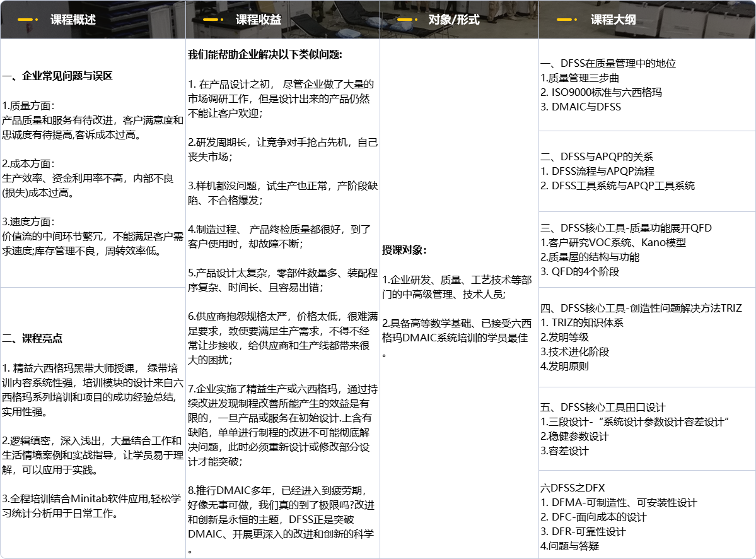Viewport: 756px width, 559px height.
Task: Click the line starting 3.样机都没问题
Action: pos(282,185)
